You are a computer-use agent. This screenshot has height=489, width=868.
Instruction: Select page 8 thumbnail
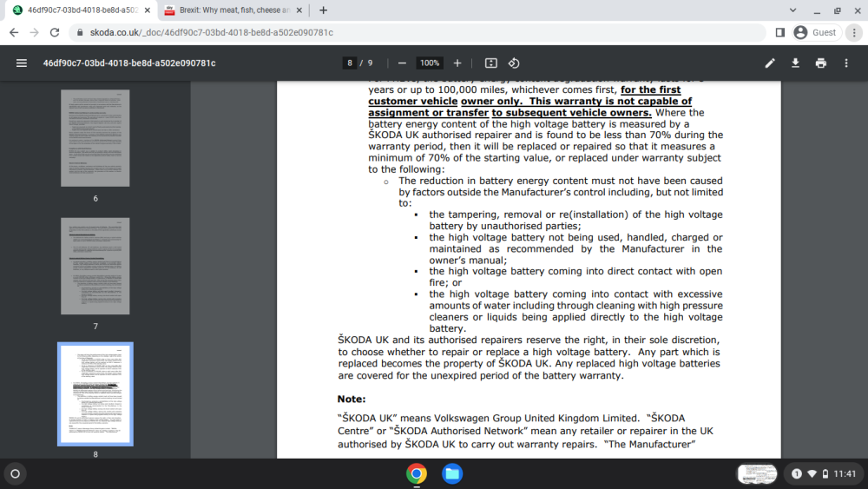point(95,393)
